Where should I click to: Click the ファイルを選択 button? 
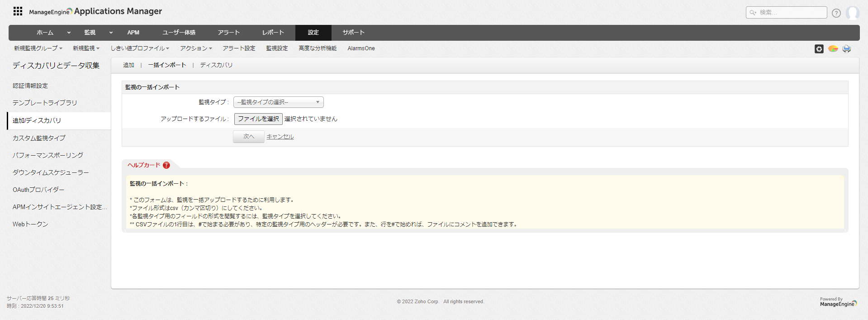click(258, 119)
